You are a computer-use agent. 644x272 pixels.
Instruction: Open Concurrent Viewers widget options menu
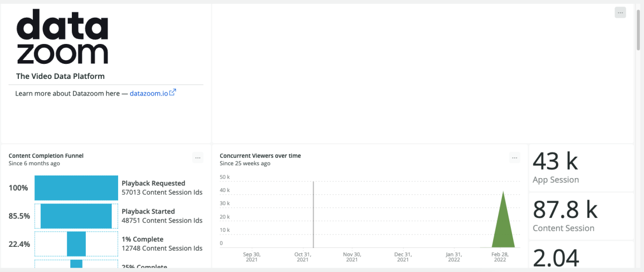(515, 158)
